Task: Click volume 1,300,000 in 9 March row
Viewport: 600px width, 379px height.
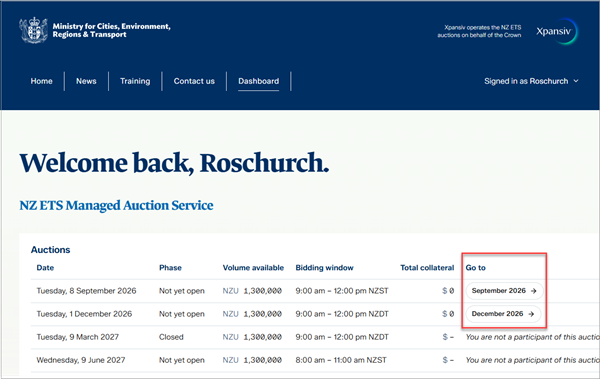Action: point(262,337)
